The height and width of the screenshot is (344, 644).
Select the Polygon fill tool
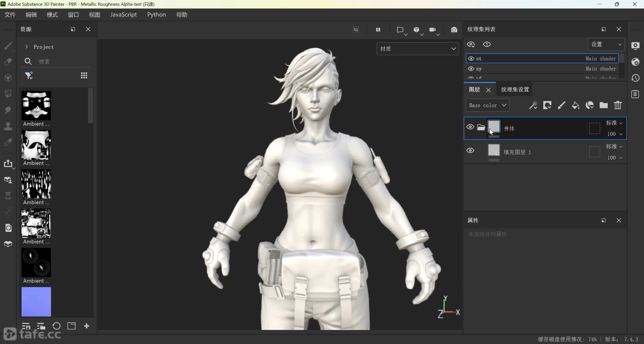tap(8, 94)
